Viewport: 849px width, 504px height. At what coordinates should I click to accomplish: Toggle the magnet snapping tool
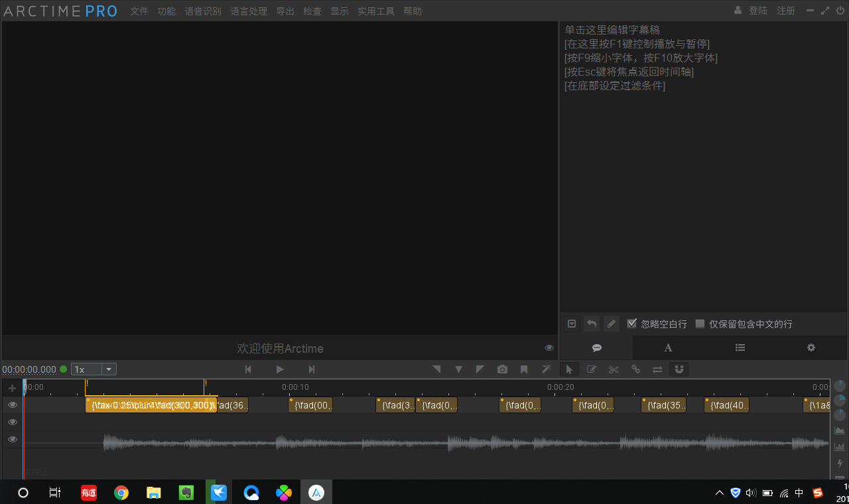tap(679, 369)
